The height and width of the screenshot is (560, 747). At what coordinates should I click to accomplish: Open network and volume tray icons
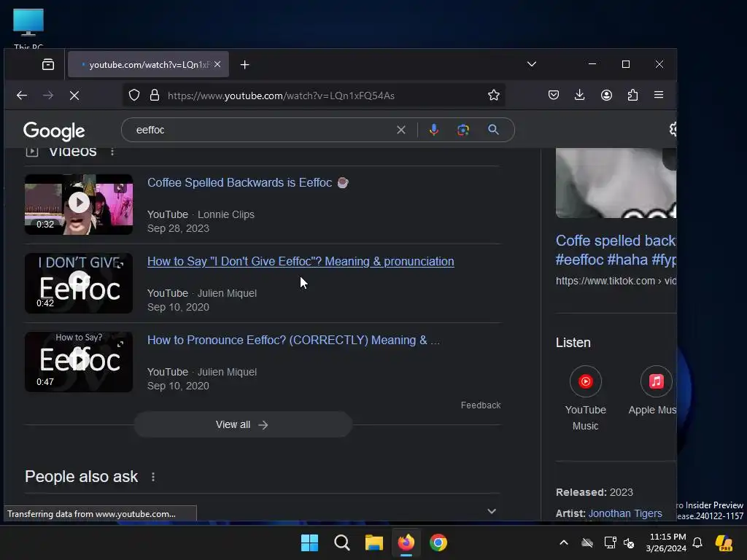619,542
